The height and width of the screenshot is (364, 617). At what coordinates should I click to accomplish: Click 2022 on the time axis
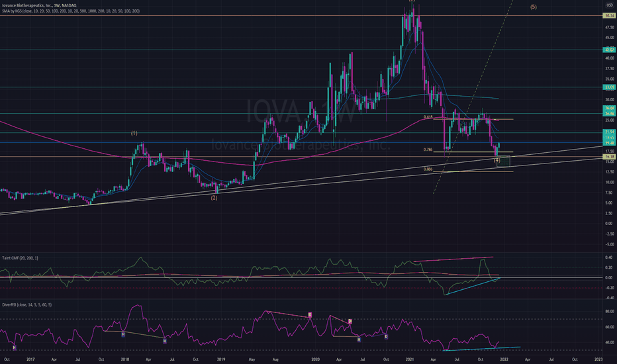(504, 359)
